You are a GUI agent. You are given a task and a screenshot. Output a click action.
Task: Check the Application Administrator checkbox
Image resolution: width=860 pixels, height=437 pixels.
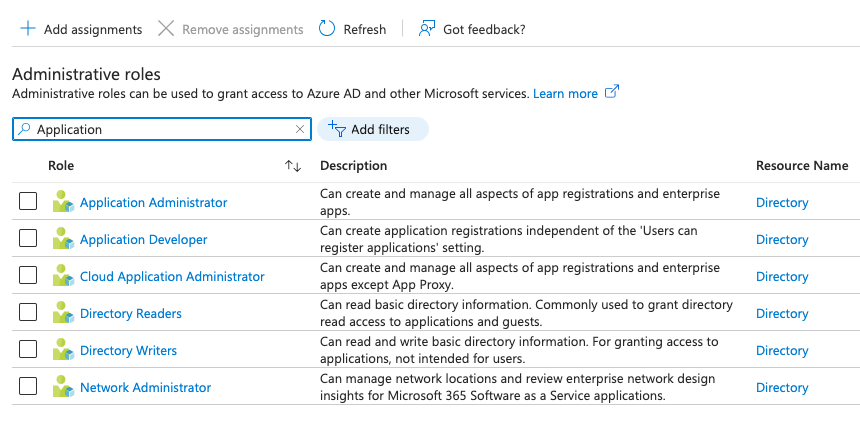point(28,202)
